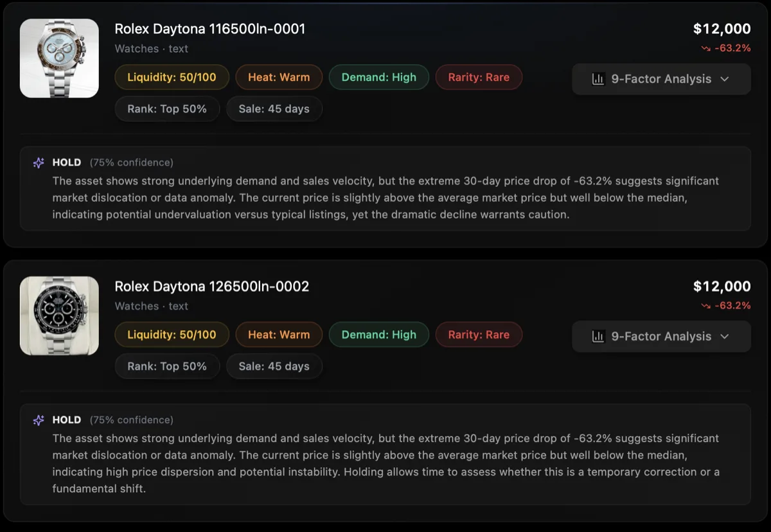This screenshot has width=771, height=532.
Task: Open the Rolex Daytona 126500ln-0002 title
Action: click(x=212, y=287)
